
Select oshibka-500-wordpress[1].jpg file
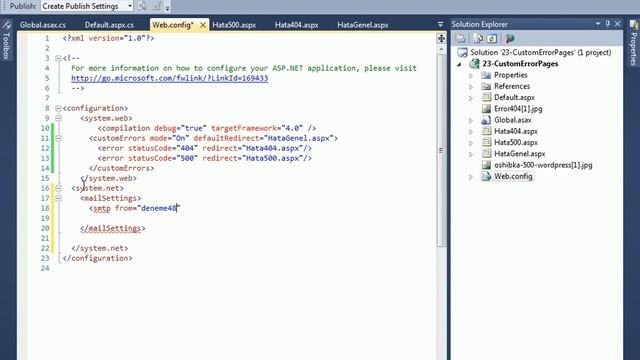543,165
